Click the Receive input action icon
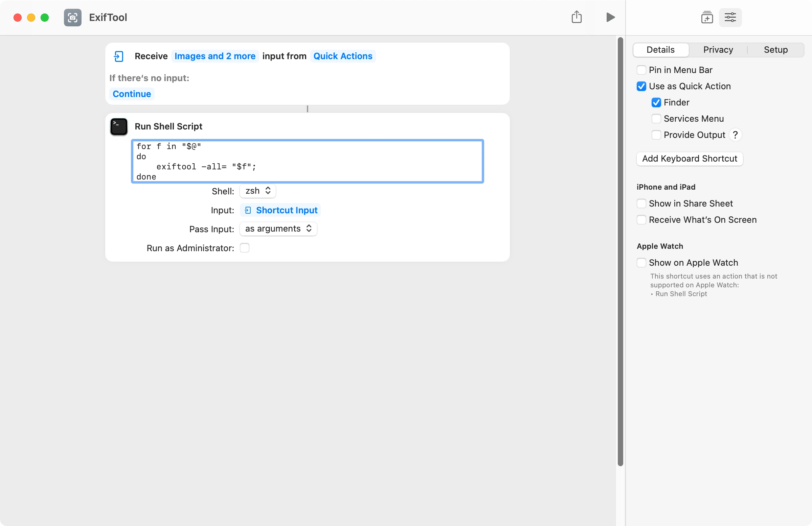812x526 pixels. coord(118,56)
